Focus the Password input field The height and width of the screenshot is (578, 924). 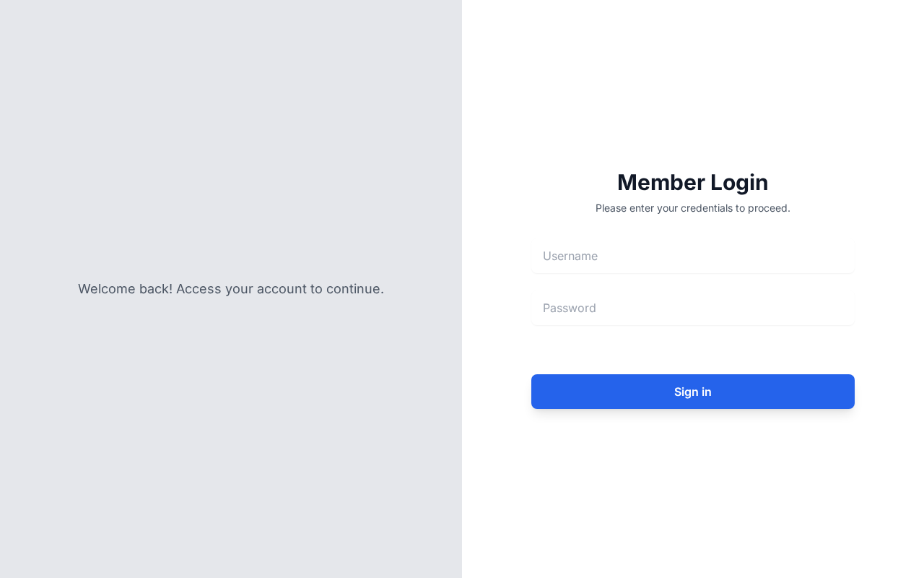click(x=693, y=308)
